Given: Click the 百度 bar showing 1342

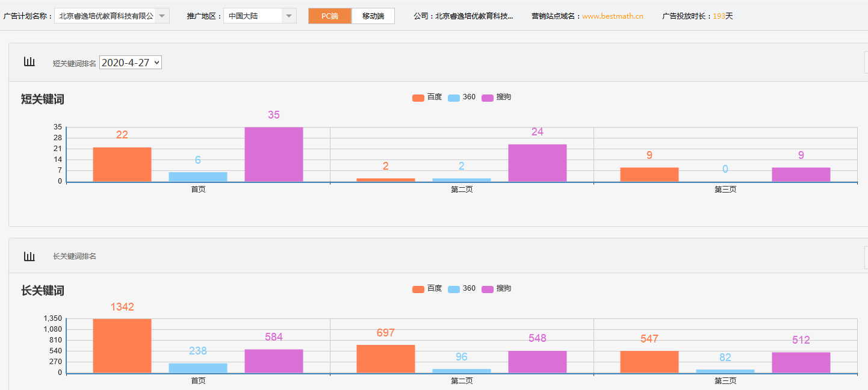Looking at the screenshot, I should [x=122, y=345].
